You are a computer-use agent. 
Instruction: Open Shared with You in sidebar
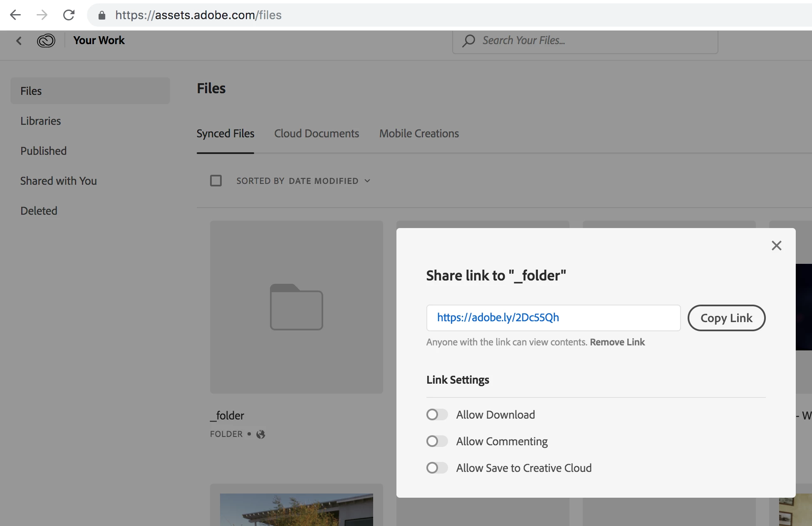59,181
